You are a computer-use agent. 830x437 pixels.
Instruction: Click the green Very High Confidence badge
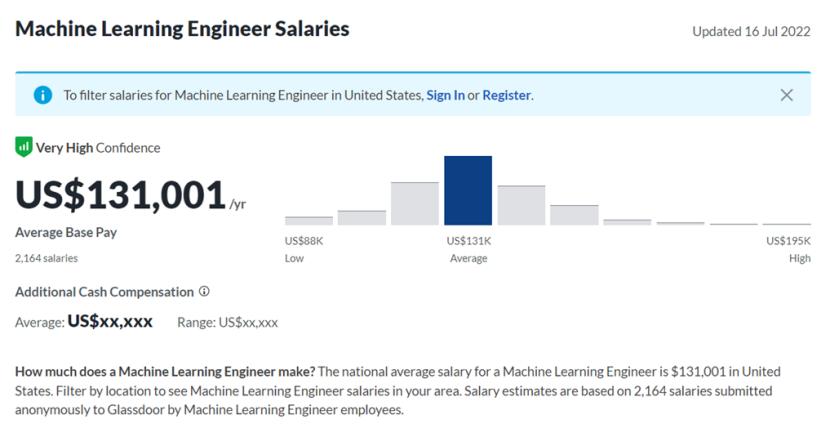[x=24, y=147]
